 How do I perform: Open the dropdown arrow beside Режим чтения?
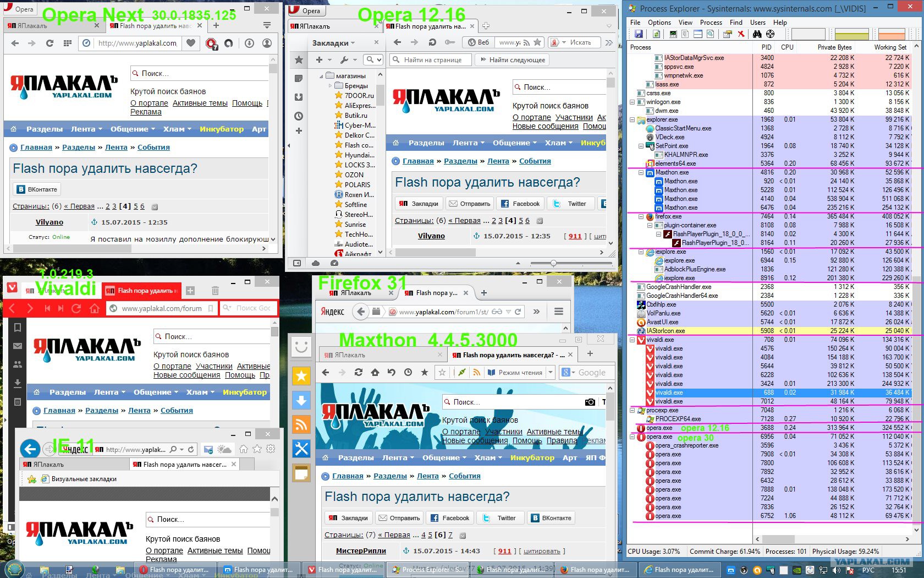(550, 373)
